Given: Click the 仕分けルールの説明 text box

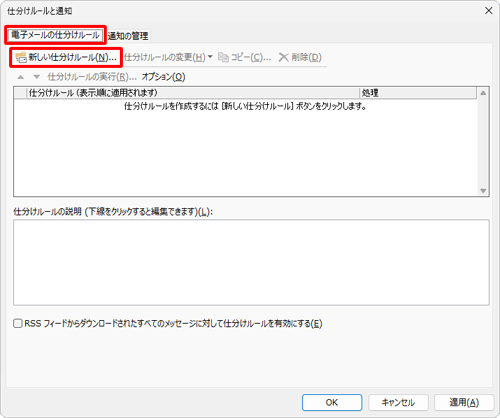Looking at the screenshot, I should pyautogui.click(x=251, y=262).
